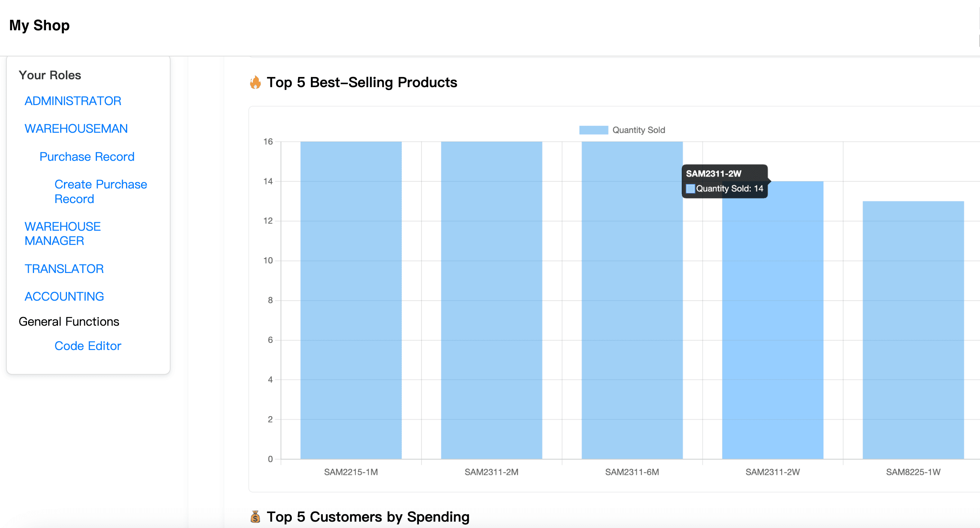Collapse the Your Roles panel

[50, 74]
